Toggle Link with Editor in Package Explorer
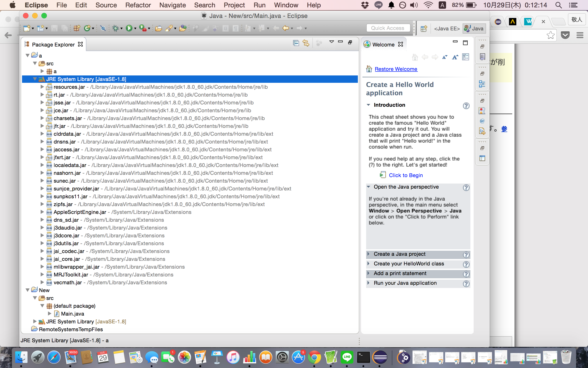The image size is (588, 368). point(306,43)
